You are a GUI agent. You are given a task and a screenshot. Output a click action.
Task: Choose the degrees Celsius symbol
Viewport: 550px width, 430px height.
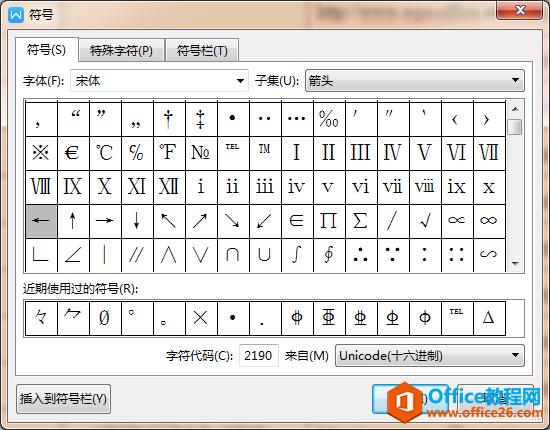coord(105,153)
